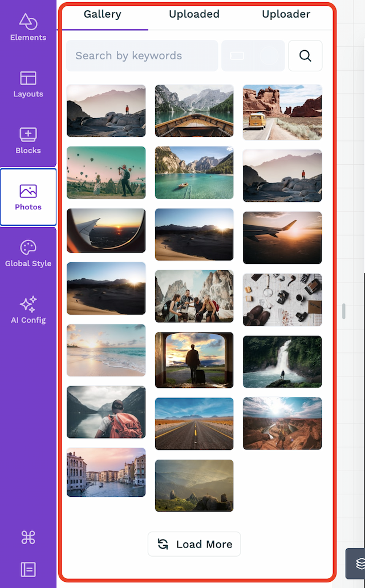Select the red backpack hiker photo
Image resolution: width=365 pixels, height=588 pixels.
click(x=106, y=412)
